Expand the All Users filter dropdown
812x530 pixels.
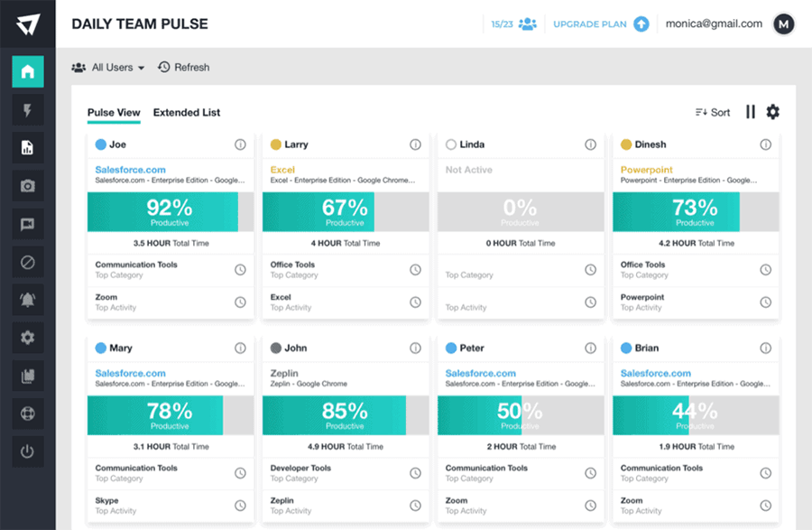tap(108, 68)
